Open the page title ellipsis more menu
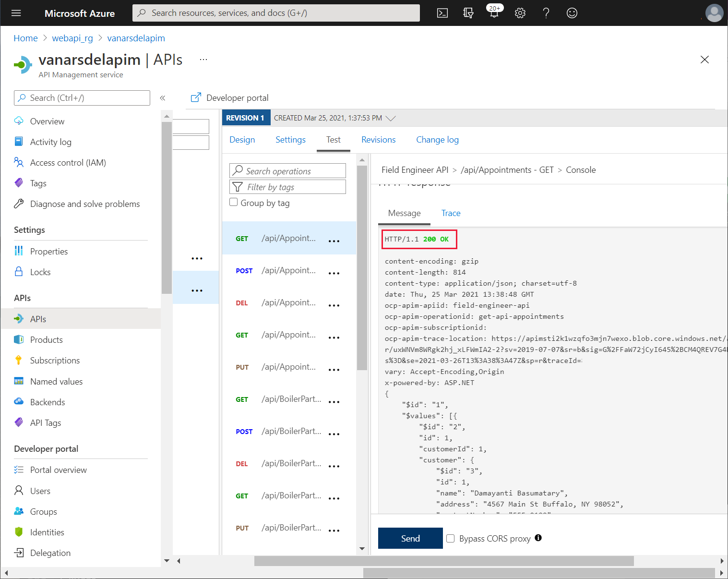Image resolution: width=728 pixels, height=579 pixels. [203, 60]
